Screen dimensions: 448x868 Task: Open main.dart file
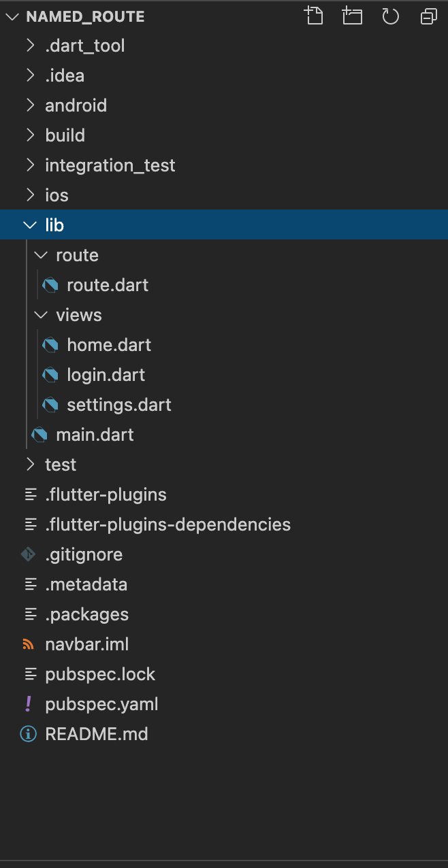(x=224, y=435)
